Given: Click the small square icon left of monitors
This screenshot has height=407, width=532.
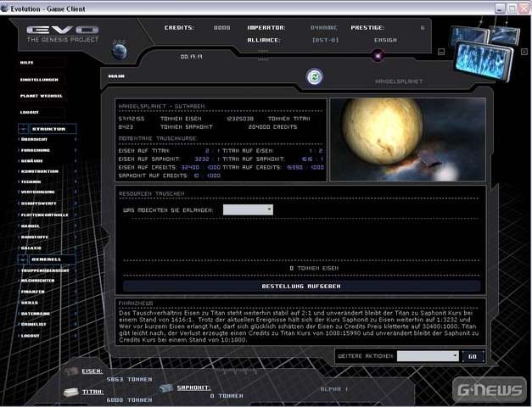Looking at the screenshot, I should tap(441, 52).
